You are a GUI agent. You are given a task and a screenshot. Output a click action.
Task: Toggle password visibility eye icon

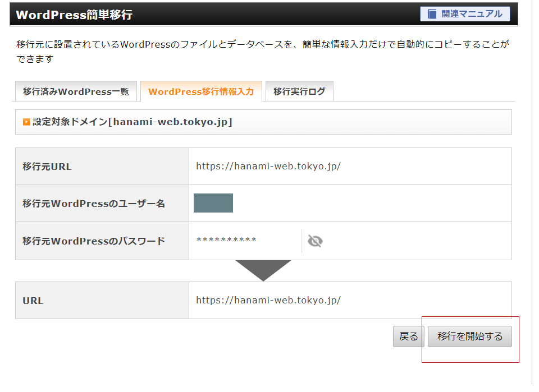pos(315,241)
